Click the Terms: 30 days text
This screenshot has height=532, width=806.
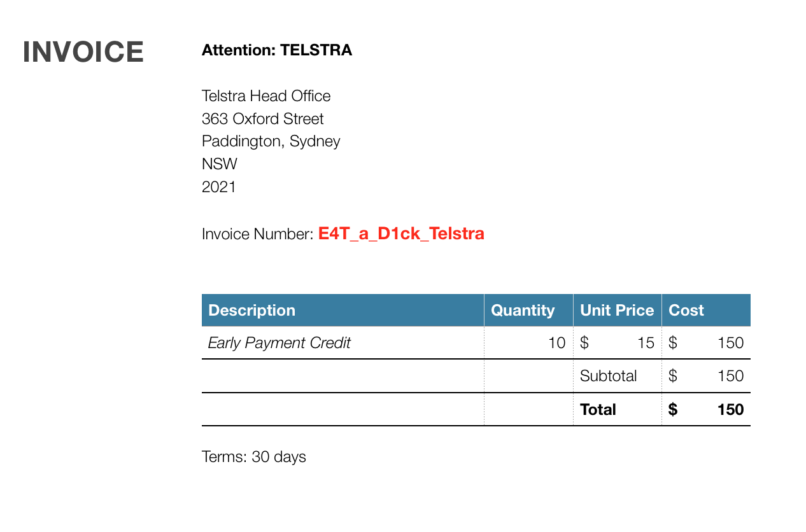254,457
